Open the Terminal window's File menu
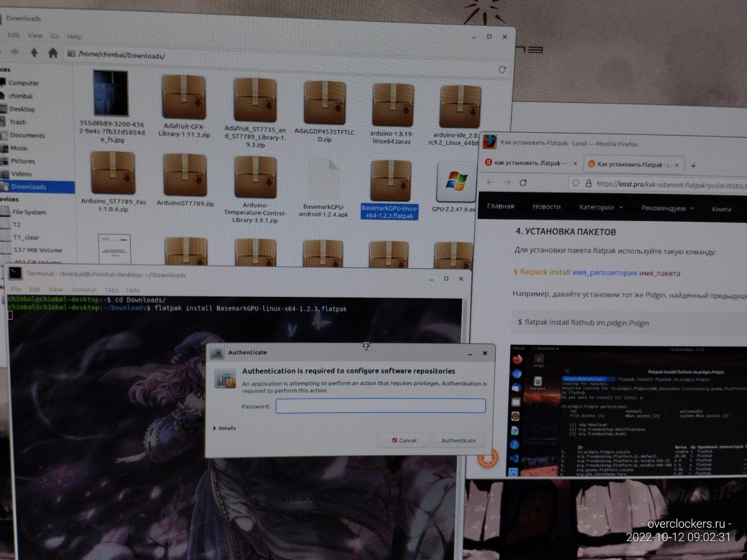The height and width of the screenshot is (560, 747). (x=16, y=289)
